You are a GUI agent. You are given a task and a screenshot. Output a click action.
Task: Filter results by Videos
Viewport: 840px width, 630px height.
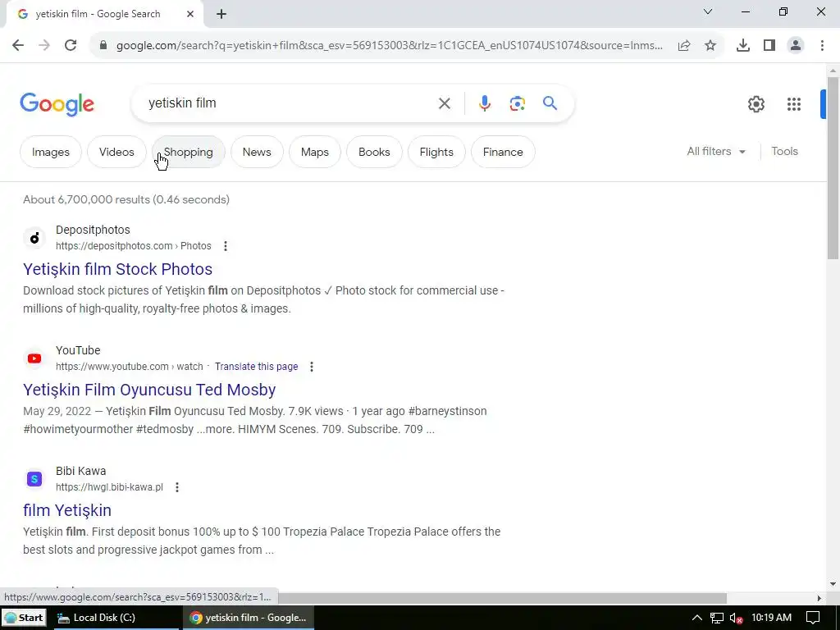point(116,152)
